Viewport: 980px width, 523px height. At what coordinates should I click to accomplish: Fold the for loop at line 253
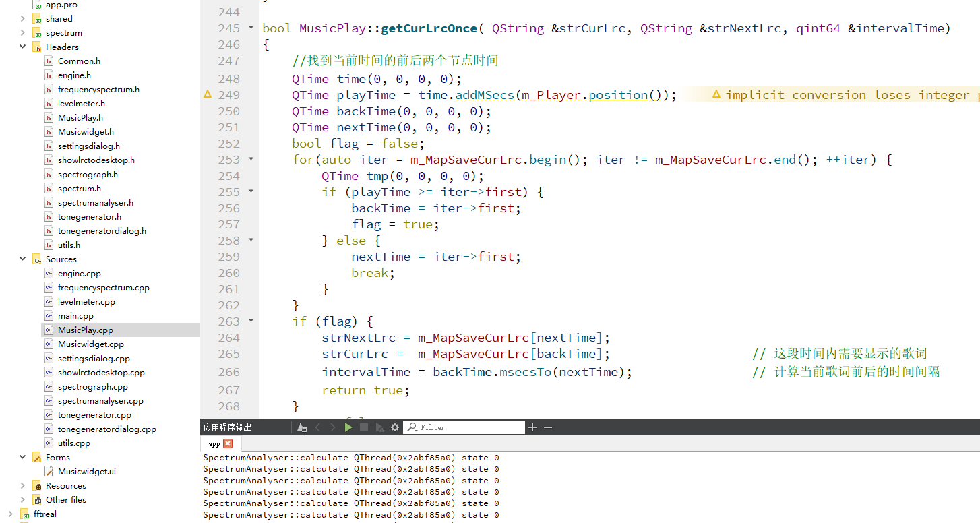251,159
